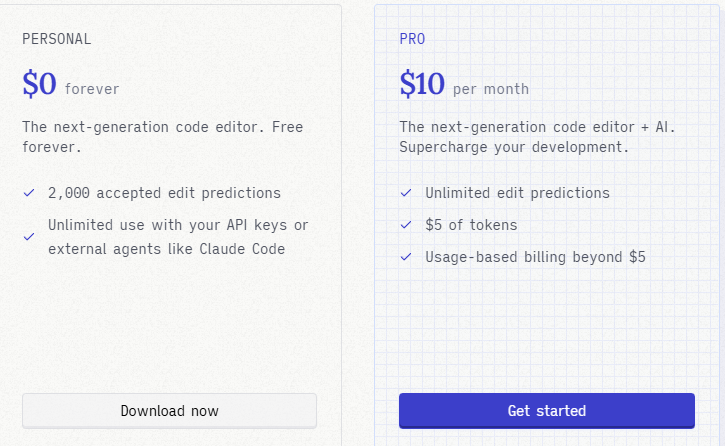Click the $10 price amount

422,85
